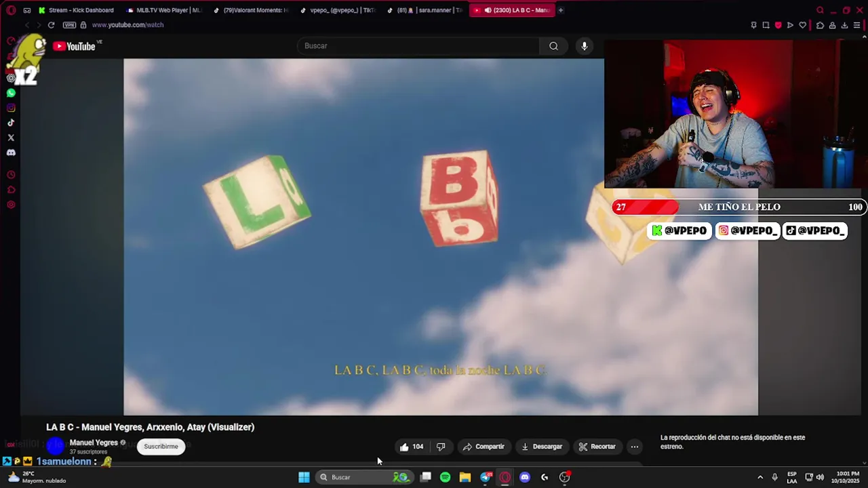Image resolution: width=868 pixels, height=488 pixels.
Task: Switch to Valorant Moments TikTok tab
Action: [250, 10]
